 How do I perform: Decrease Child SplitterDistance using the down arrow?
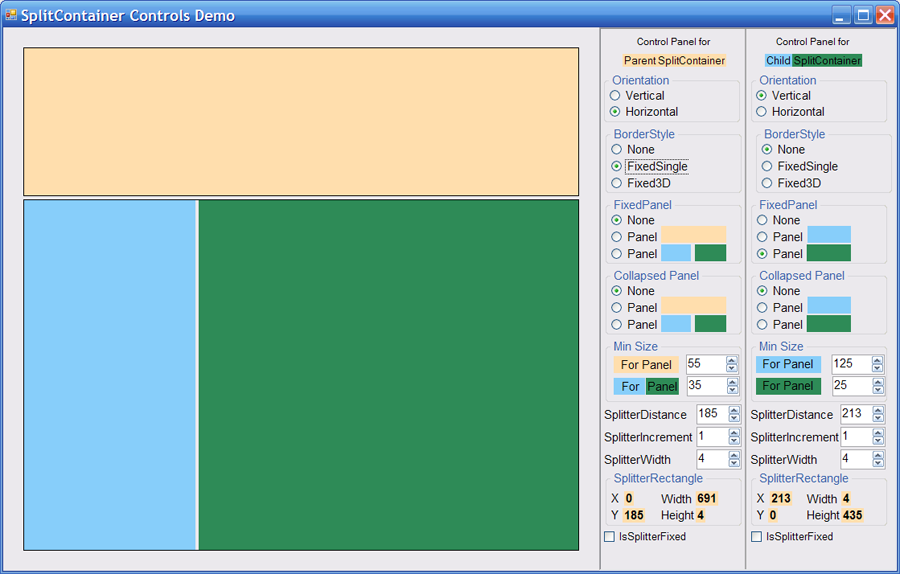tap(877, 418)
